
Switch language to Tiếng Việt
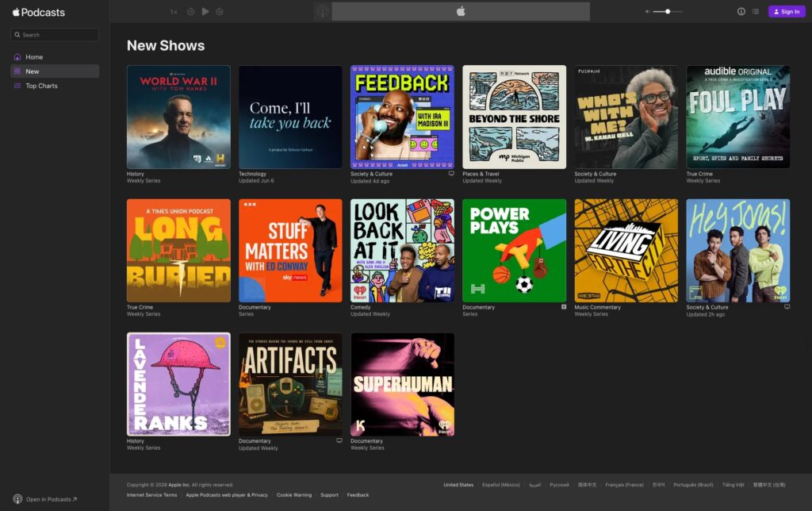click(x=733, y=485)
